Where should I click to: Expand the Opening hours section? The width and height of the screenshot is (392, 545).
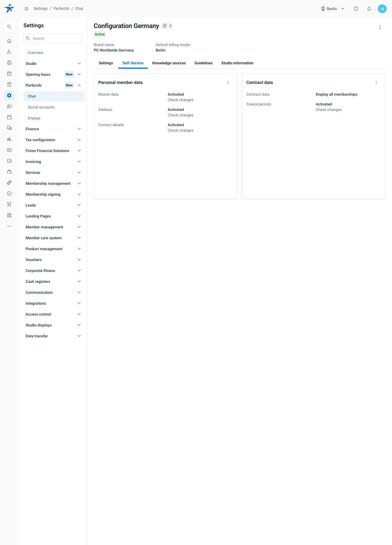click(x=53, y=74)
